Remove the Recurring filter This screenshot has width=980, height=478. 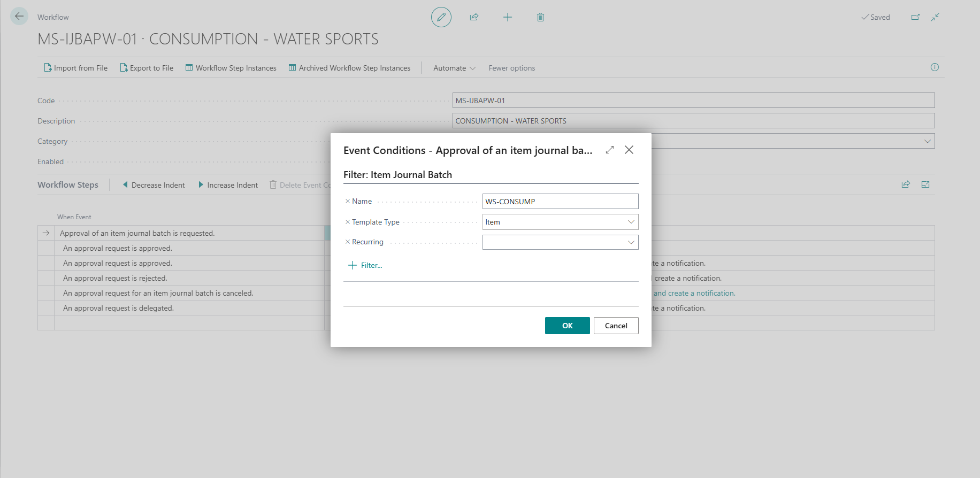coord(348,242)
